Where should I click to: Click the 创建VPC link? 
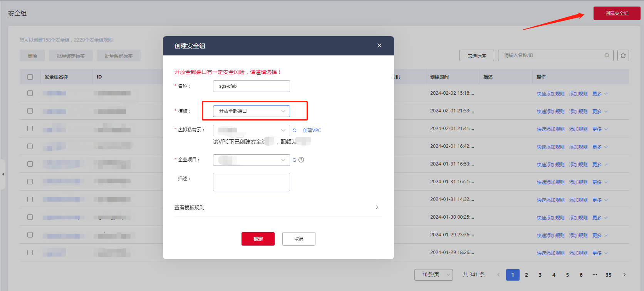point(312,130)
